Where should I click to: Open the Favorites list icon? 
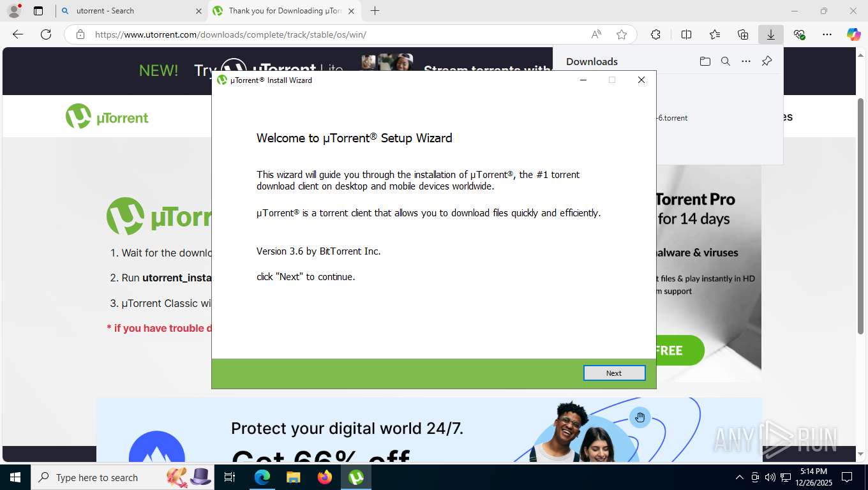(715, 34)
